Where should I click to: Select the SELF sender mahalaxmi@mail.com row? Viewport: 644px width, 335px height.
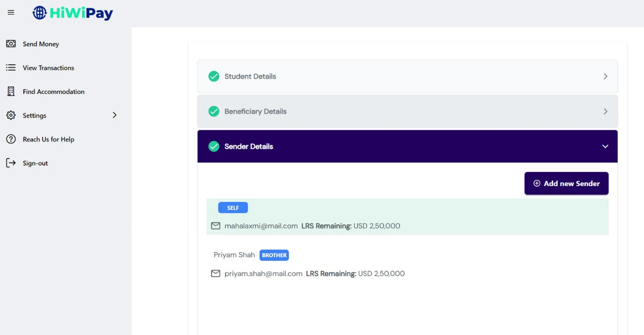click(407, 217)
